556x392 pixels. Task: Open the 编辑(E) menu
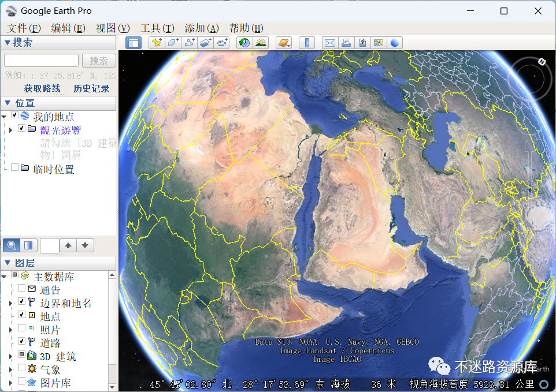point(68,28)
